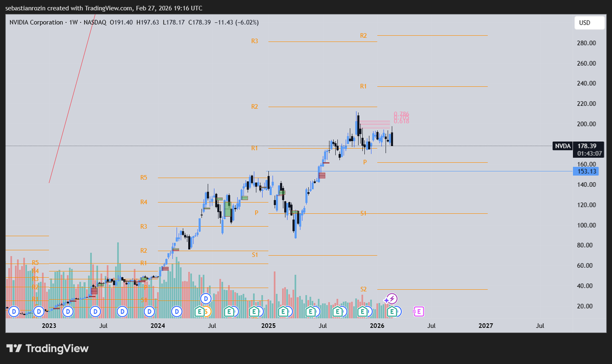
Task: Select the 2025 S1 pivot label near 70
Action: point(254,254)
